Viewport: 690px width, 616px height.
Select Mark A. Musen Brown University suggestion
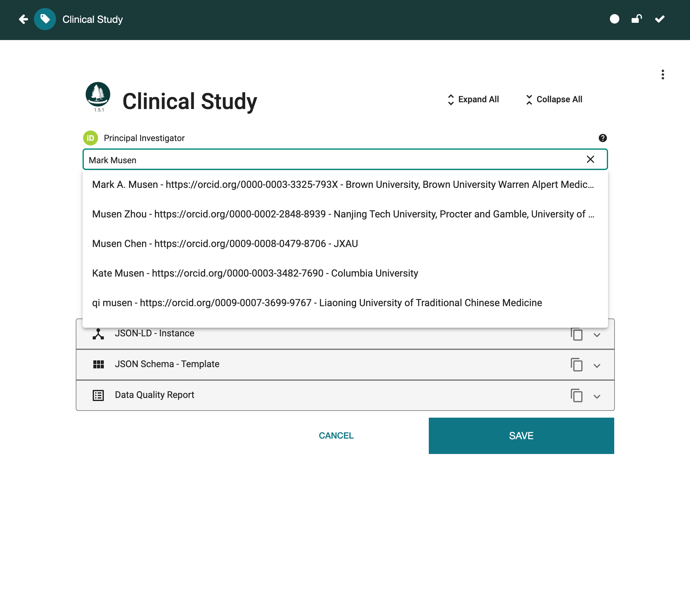pyautogui.click(x=345, y=184)
